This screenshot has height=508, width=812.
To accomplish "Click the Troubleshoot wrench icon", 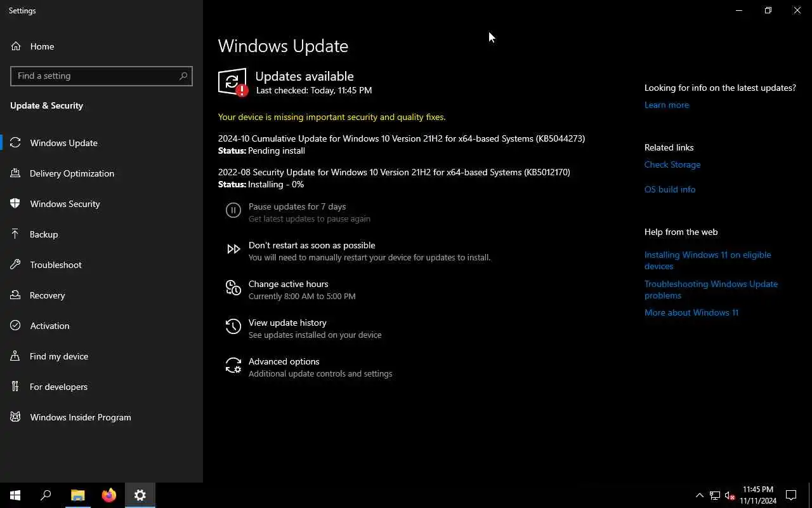I will click(x=16, y=265).
